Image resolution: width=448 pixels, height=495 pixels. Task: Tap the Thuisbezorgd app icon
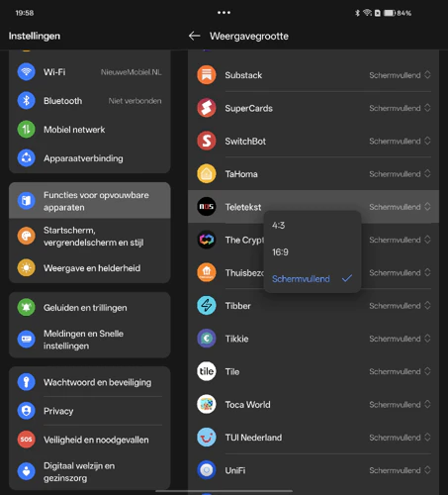coord(207,272)
